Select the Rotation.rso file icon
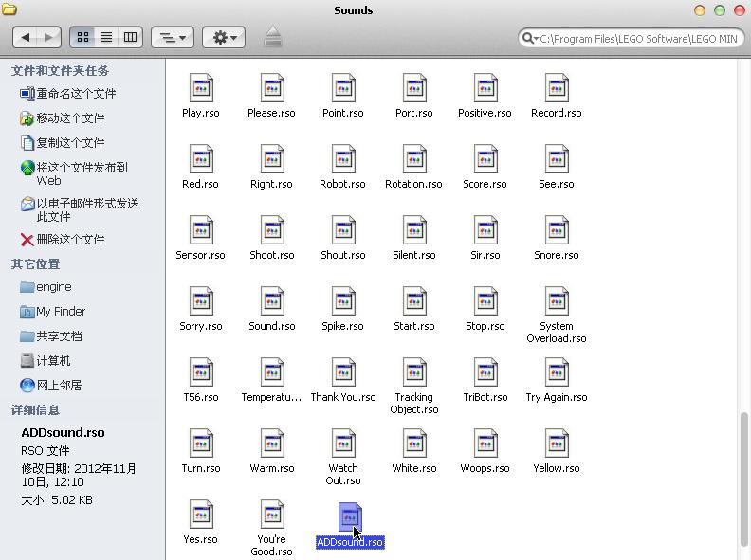This screenshot has height=560, width=751. click(414, 159)
